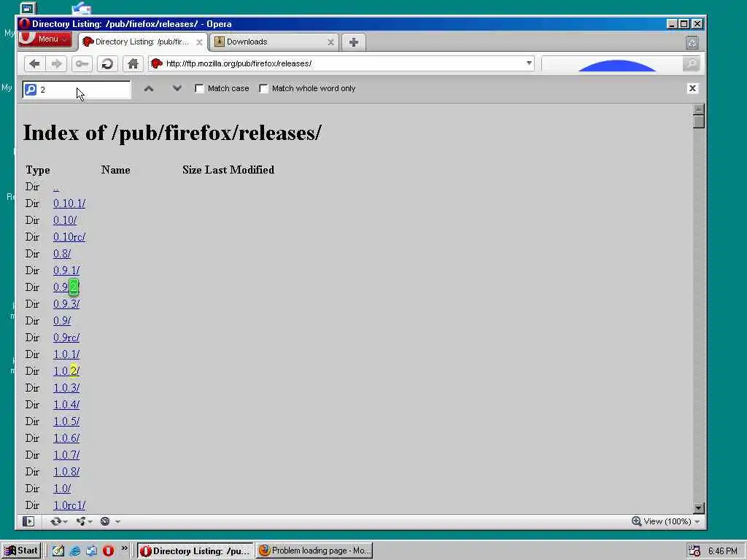This screenshot has width=747, height=560.
Task: Open the red Opera Menu button
Action: click(x=45, y=39)
